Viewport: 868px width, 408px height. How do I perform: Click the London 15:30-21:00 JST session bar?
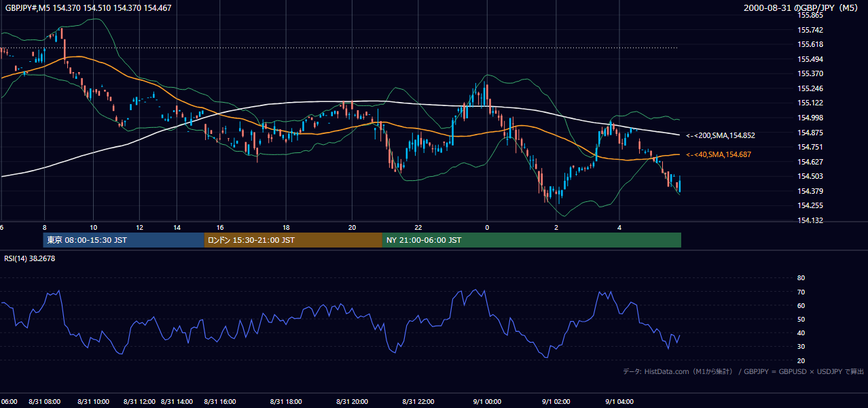click(293, 240)
